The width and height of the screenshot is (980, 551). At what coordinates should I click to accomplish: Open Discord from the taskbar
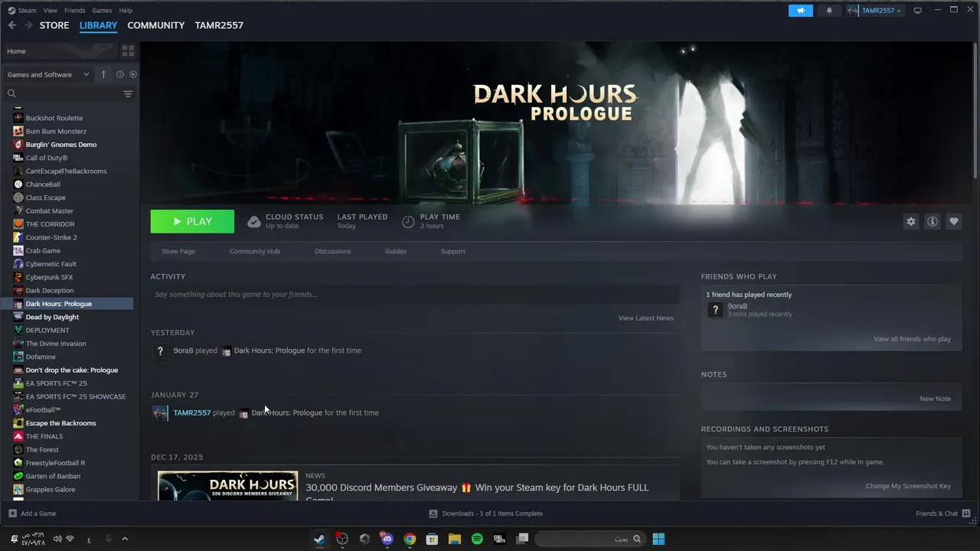point(387,539)
